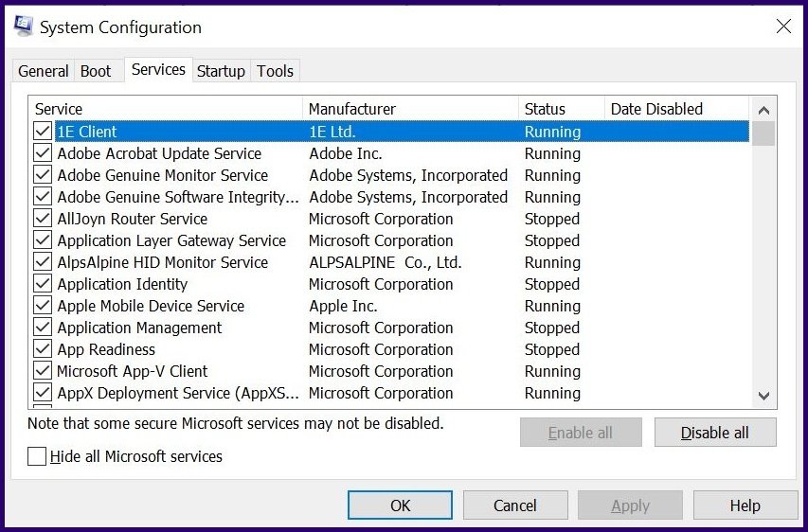Click the 1E Ltd. manufacturer cell
The width and height of the screenshot is (808, 532).
click(x=332, y=132)
